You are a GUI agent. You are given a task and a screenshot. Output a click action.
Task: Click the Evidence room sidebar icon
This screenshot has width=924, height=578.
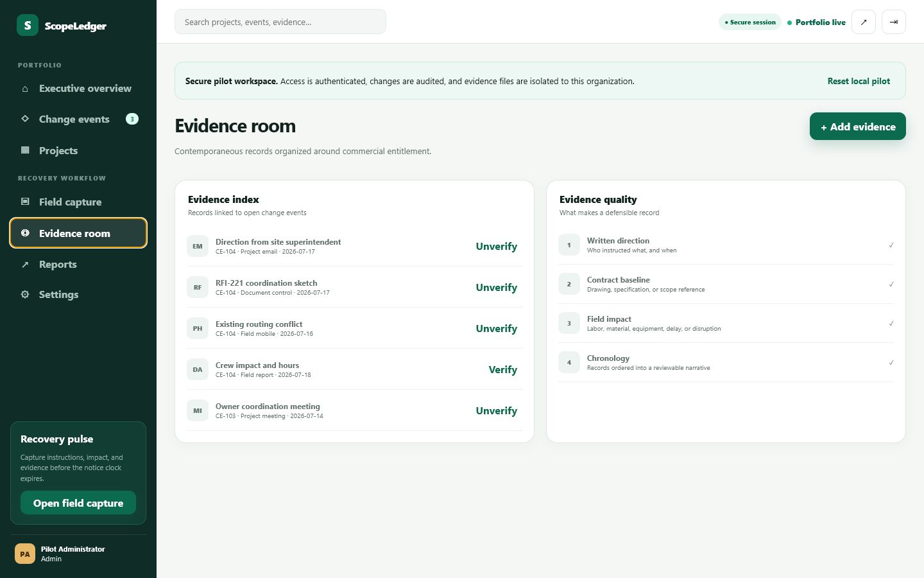coord(25,233)
